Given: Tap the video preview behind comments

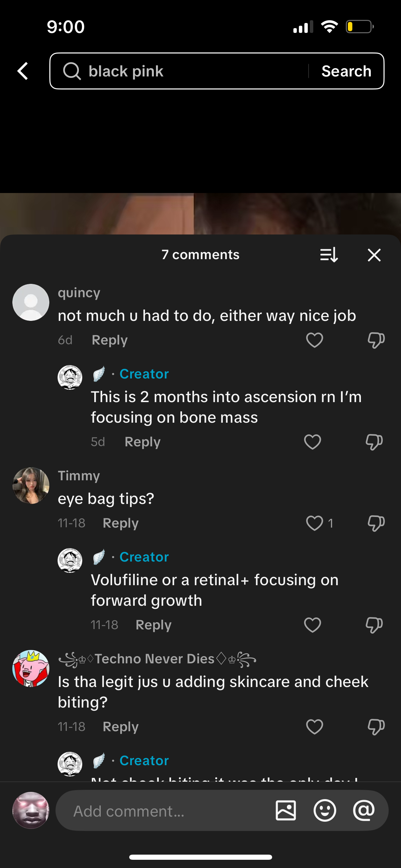Looking at the screenshot, I should 200,213.
